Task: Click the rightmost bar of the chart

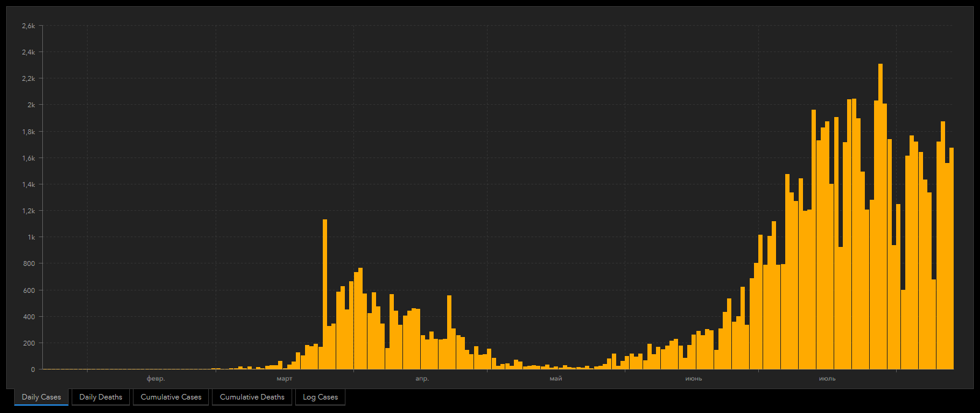Action: click(951, 259)
